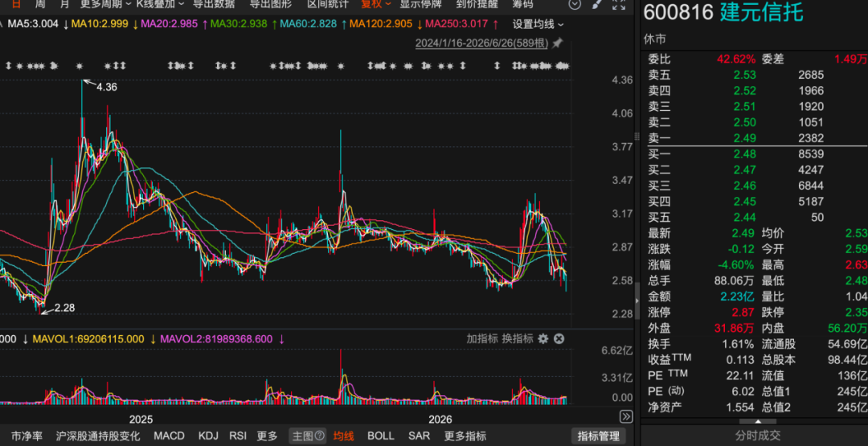Click the date range 2024/1/16-2026/6/26 link
This screenshot has height=446, width=868.
coord(481,43)
